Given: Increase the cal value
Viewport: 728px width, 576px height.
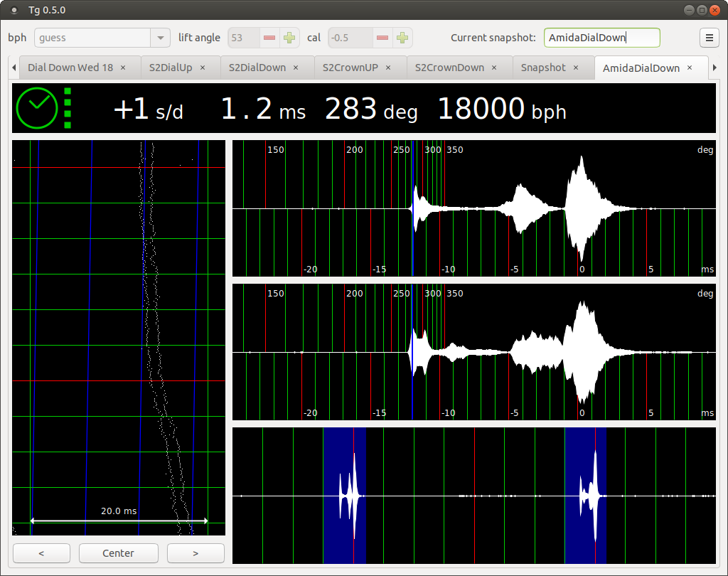Looking at the screenshot, I should (x=402, y=38).
